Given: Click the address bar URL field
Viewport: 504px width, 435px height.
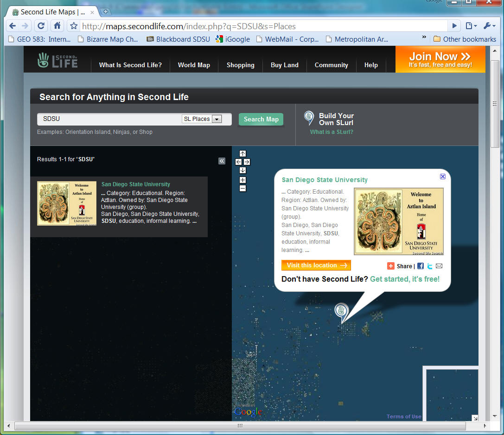Looking at the screenshot, I should point(263,26).
